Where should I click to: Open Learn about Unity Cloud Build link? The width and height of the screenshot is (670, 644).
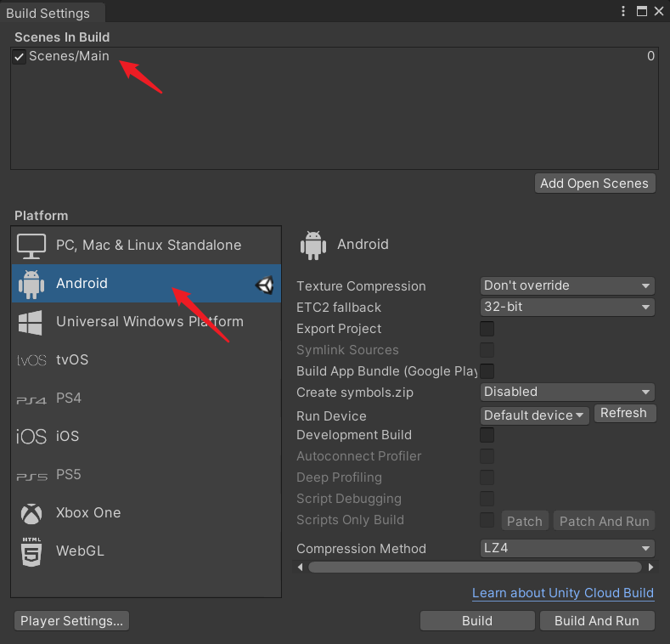563,593
